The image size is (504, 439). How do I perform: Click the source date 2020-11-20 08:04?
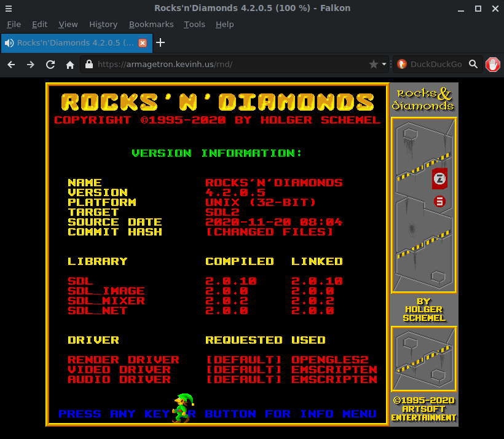[x=274, y=222]
